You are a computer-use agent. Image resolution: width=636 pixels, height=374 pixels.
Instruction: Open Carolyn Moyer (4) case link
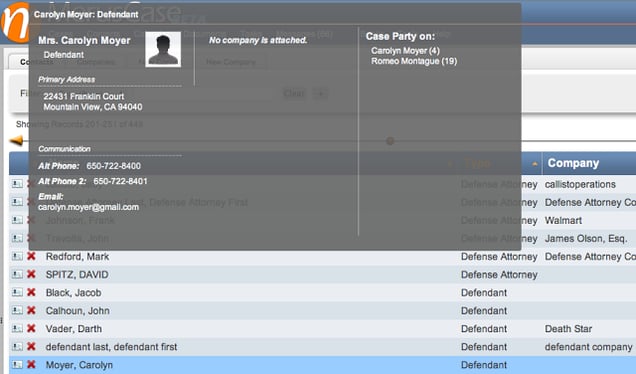point(405,51)
